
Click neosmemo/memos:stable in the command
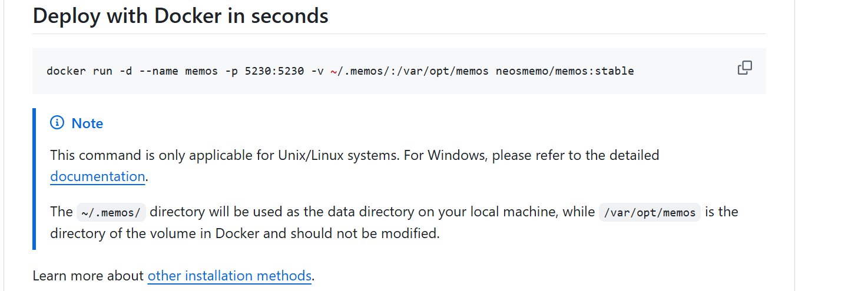tap(565, 71)
